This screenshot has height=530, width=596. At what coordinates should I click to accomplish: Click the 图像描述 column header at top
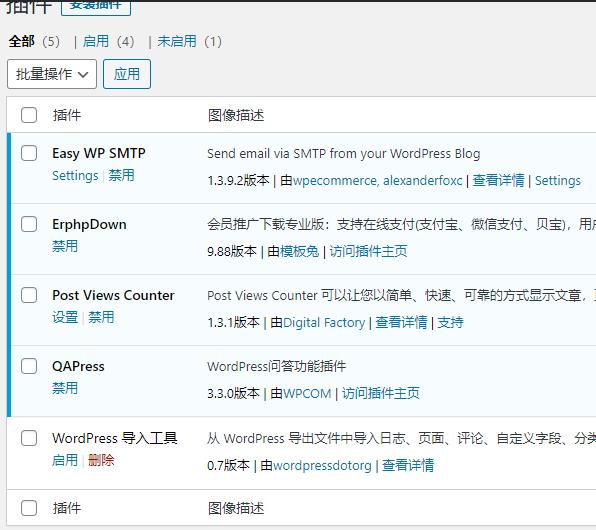(x=236, y=115)
